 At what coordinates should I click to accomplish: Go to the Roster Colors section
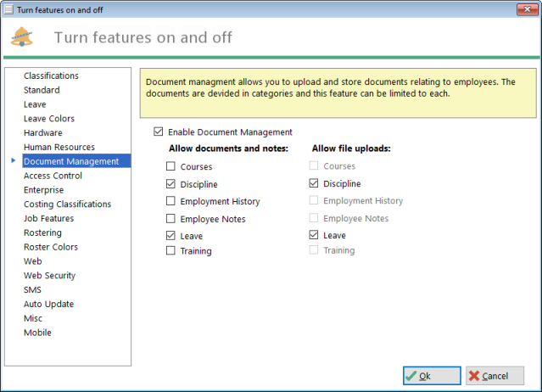pos(51,247)
